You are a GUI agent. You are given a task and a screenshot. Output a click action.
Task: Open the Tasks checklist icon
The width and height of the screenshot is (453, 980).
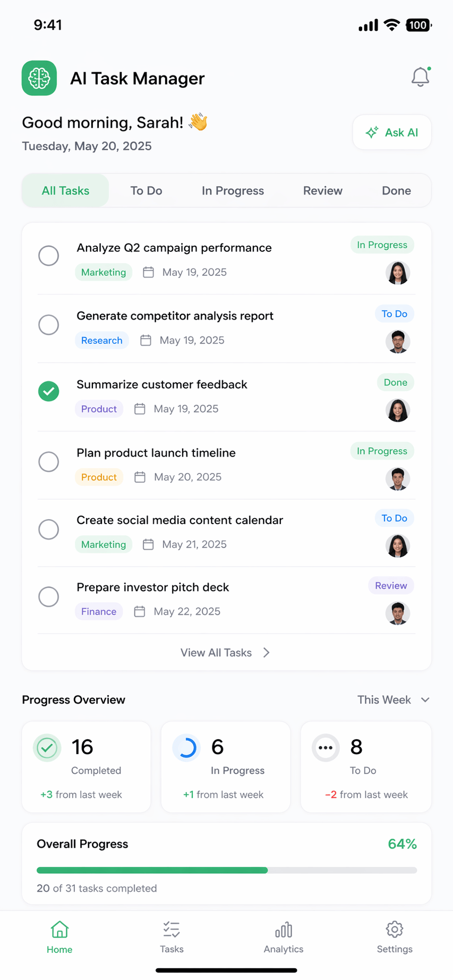(172, 930)
